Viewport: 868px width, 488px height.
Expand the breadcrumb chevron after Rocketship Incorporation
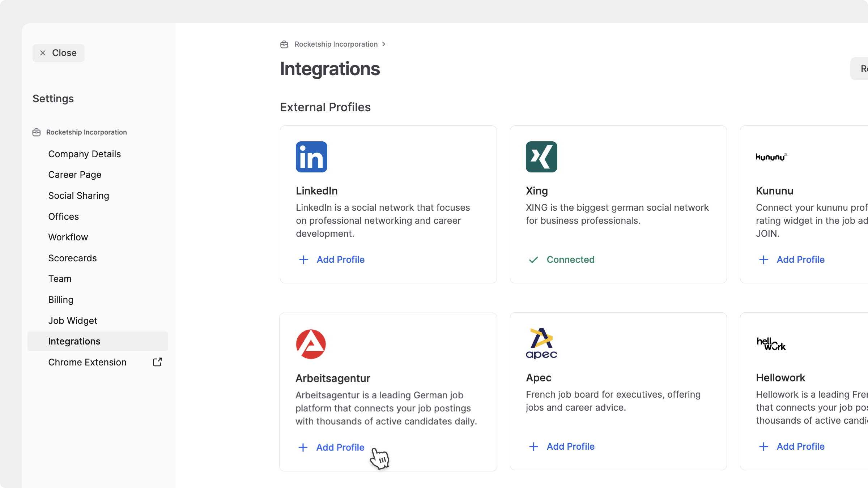coord(384,44)
